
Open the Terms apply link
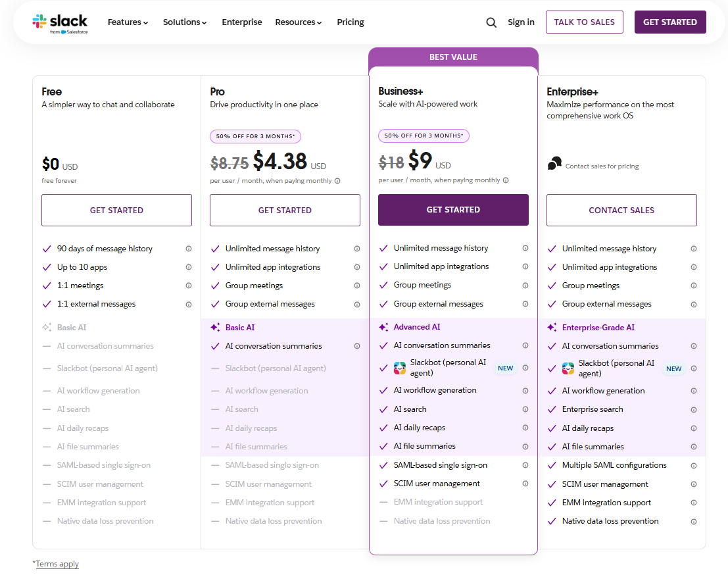[57, 564]
